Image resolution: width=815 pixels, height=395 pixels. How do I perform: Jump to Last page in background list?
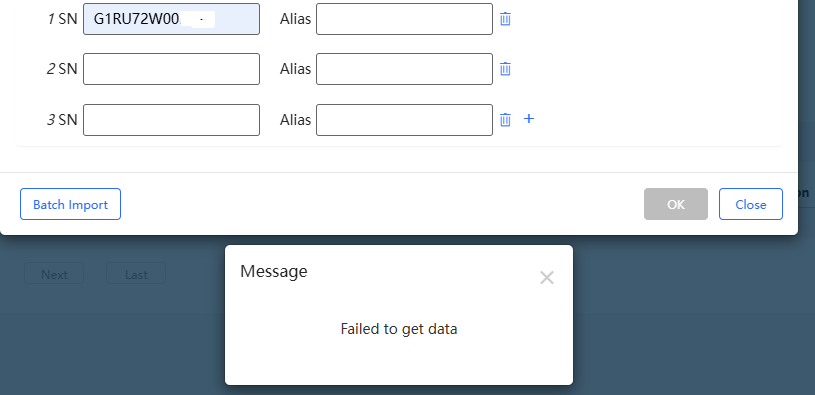pyautogui.click(x=136, y=274)
